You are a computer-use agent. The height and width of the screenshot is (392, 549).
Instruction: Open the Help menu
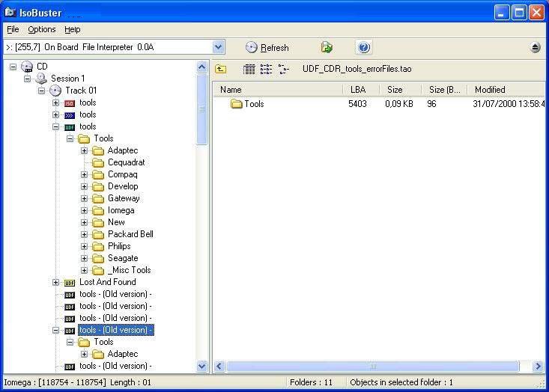pyautogui.click(x=73, y=29)
